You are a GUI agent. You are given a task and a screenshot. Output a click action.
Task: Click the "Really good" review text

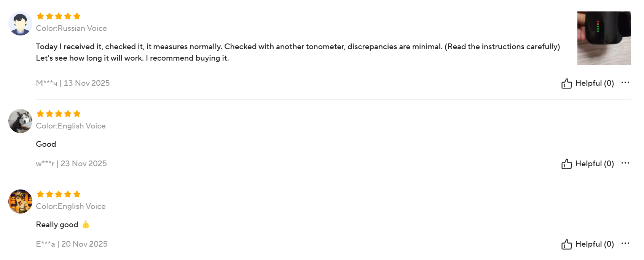(x=57, y=225)
